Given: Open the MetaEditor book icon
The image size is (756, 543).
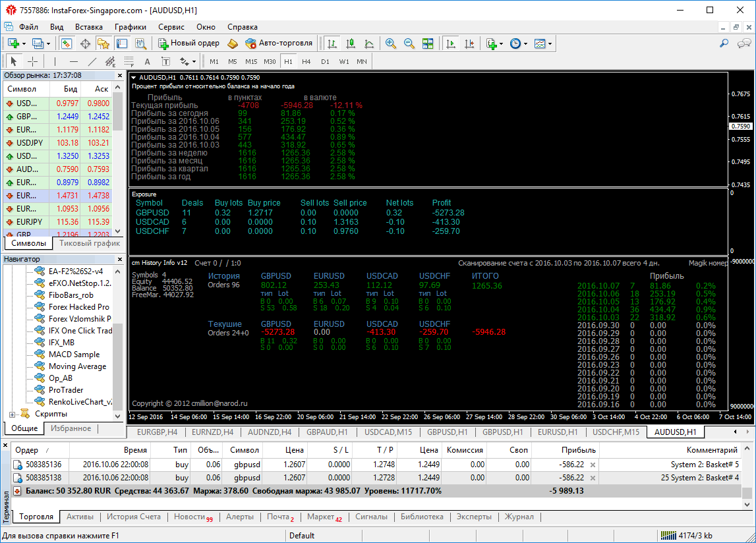Looking at the screenshot, I should tap(233, 43).
